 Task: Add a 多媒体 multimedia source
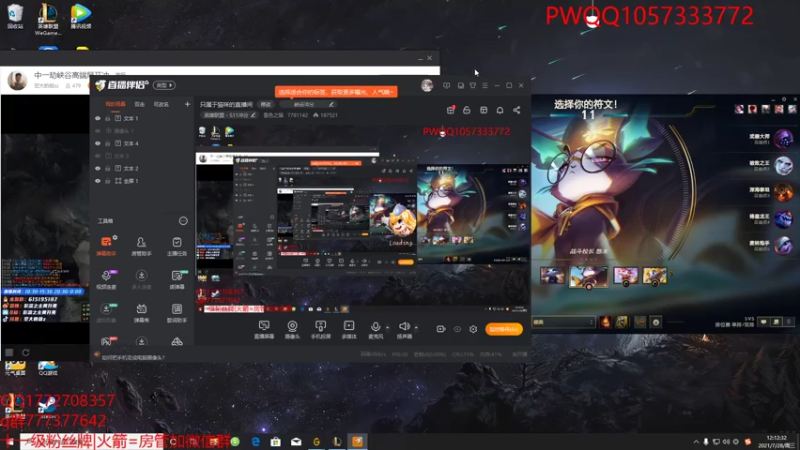(349, 330)
